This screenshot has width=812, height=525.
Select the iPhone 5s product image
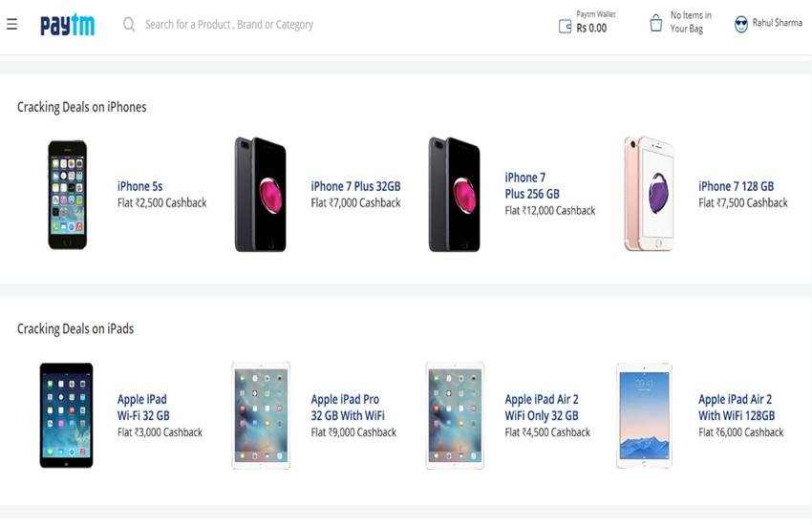[x=68, y=195]
